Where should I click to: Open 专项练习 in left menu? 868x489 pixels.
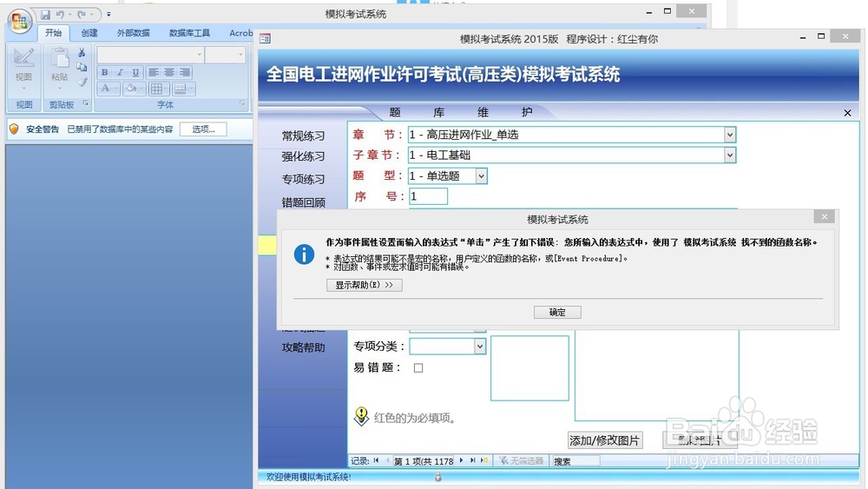pos(303,180)
